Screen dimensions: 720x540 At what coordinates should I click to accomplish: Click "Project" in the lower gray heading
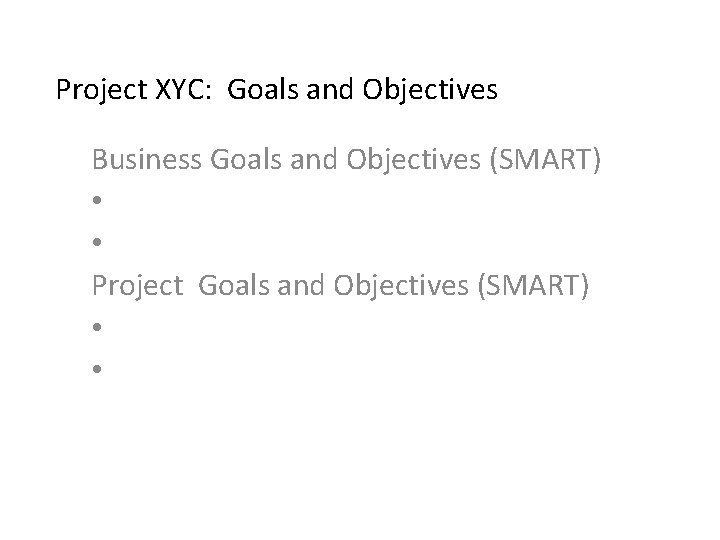(138, 286)
